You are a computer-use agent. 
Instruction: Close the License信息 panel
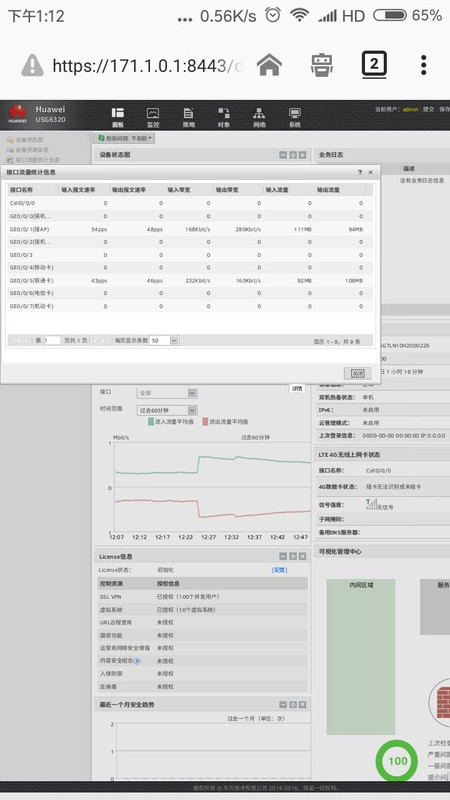pyautogui.click(x=303, y=557)
